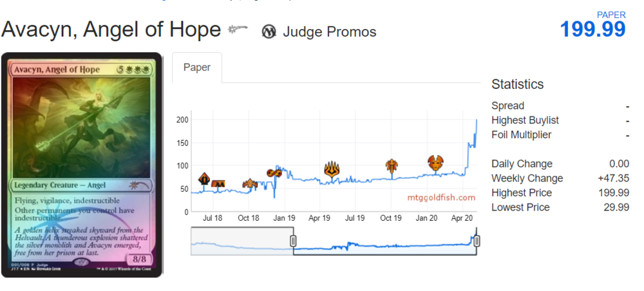Click the set icon above Oct 19

point(392,167)
